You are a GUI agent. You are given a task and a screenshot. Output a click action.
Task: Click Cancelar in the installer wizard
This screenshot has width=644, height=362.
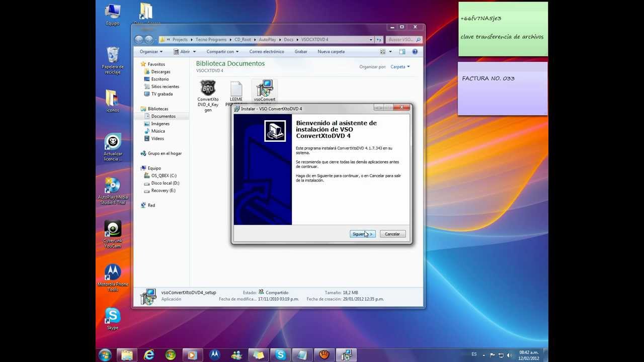(x=392, y=234)
